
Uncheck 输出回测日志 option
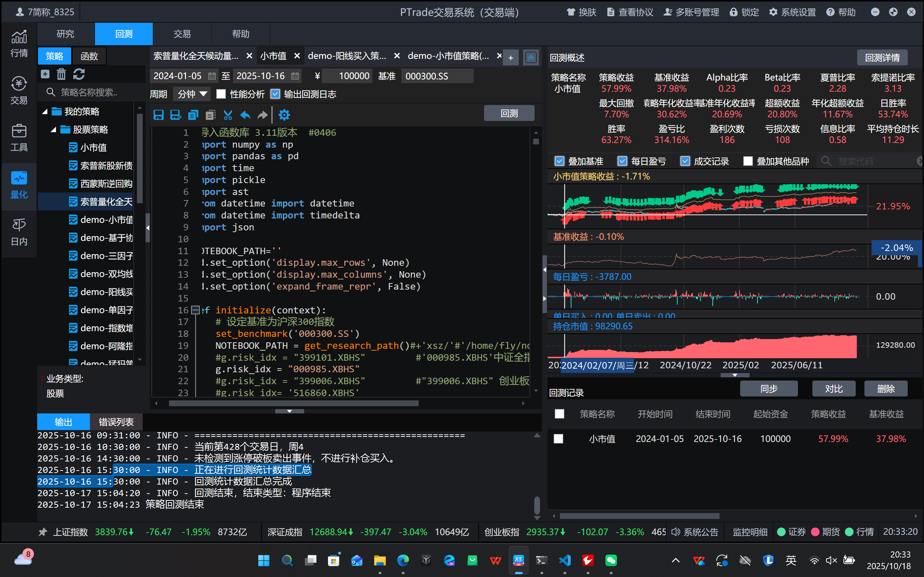click(x=275, y=94)
